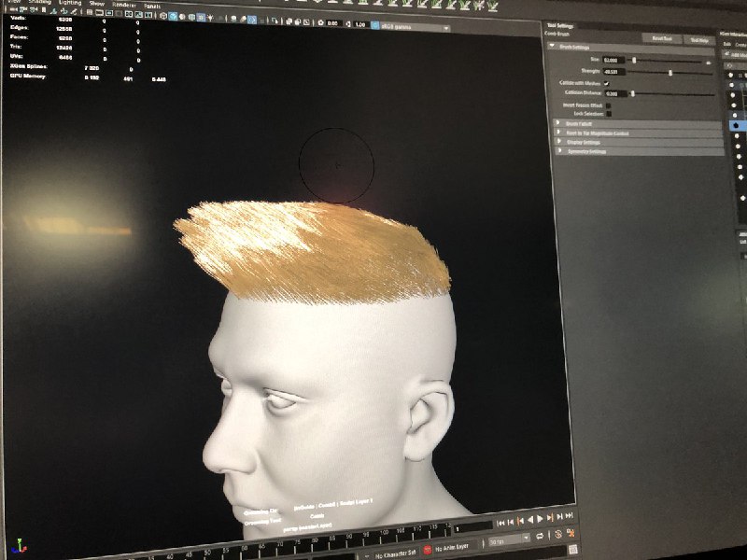Open the Lighting viewport menu
Viewport: 747px width, 560px height.
tap(69, 4)
